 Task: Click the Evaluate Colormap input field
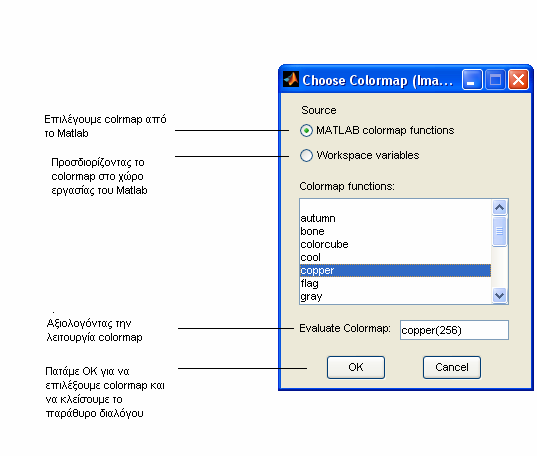[x=454, y=330]
